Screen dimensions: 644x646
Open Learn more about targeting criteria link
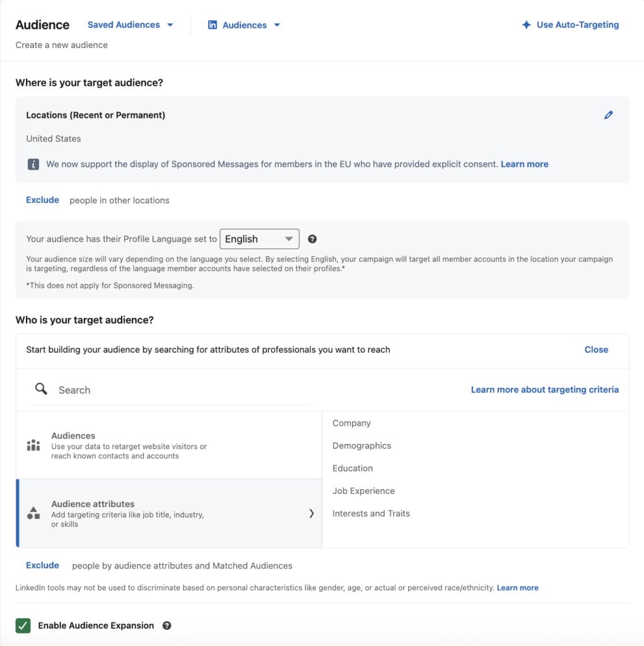point(545,390)
